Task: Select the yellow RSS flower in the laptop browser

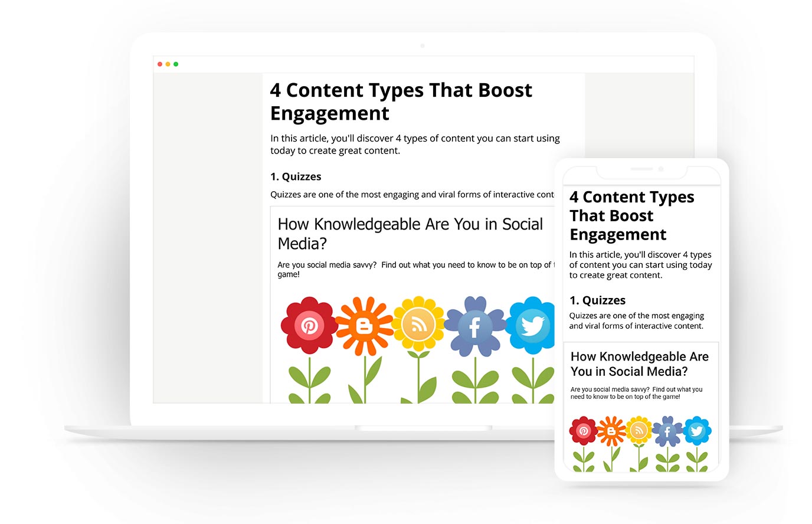Action: (418, 325)
